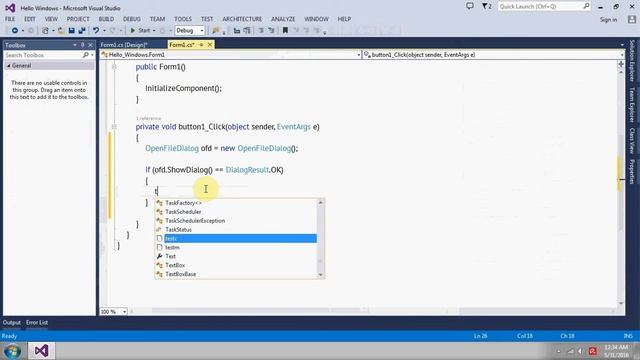This screenshot has width=640, height=360.
Task: Click the Start debugging button
Action: (x=140, y=31)
